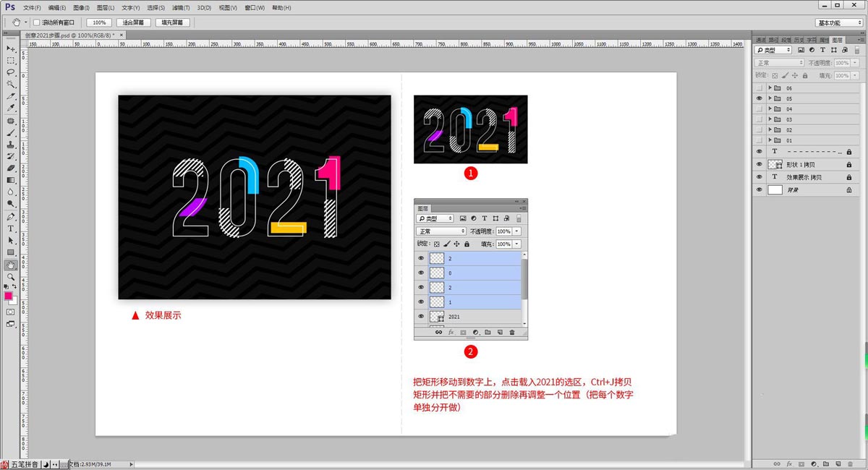Select the Eraser tool
Image resolution: width=868 pixels, height=470 pixels.
coord(11,168)
